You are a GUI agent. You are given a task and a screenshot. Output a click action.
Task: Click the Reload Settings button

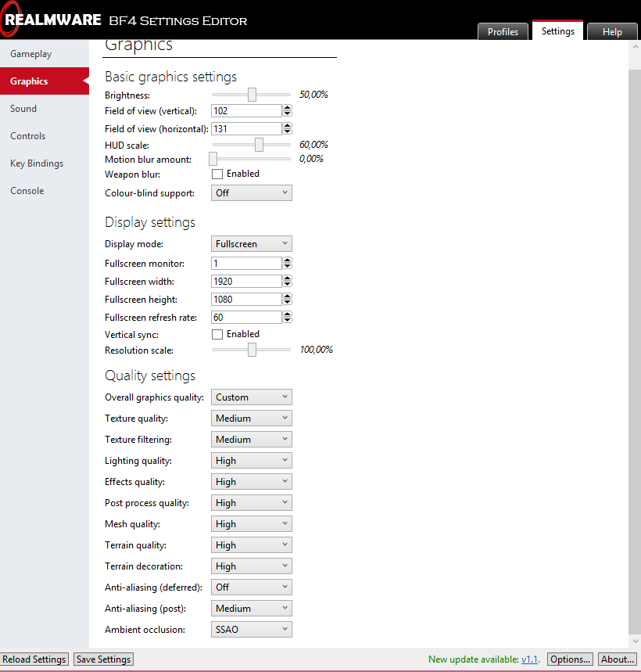coord(34,659)
